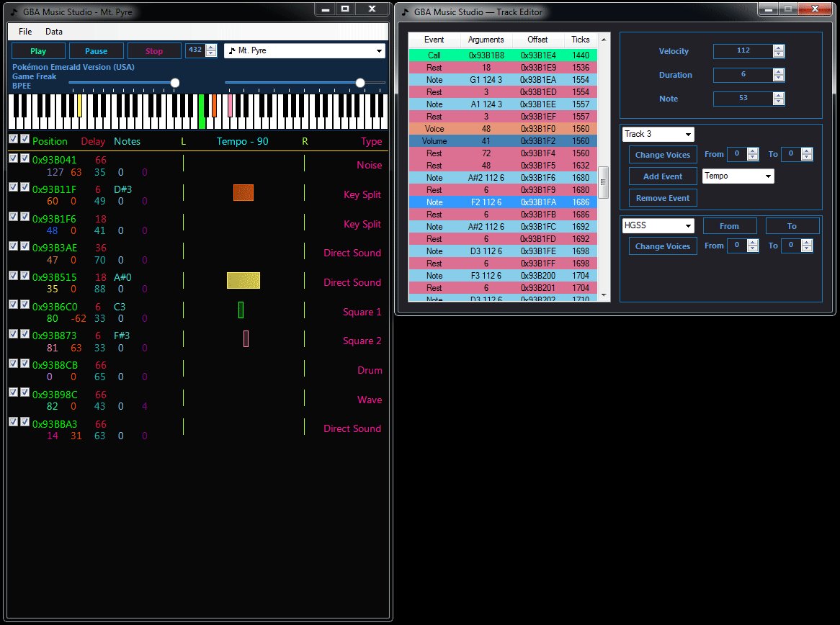Toggle first checkbox of track 0x93B515
Viewport: 840px width, 625px height.
14,275
